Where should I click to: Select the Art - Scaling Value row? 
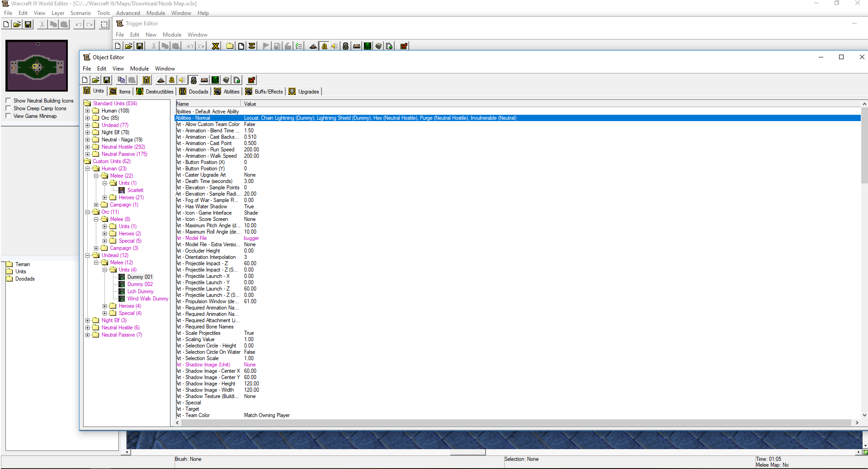click(x=518, y=339)
